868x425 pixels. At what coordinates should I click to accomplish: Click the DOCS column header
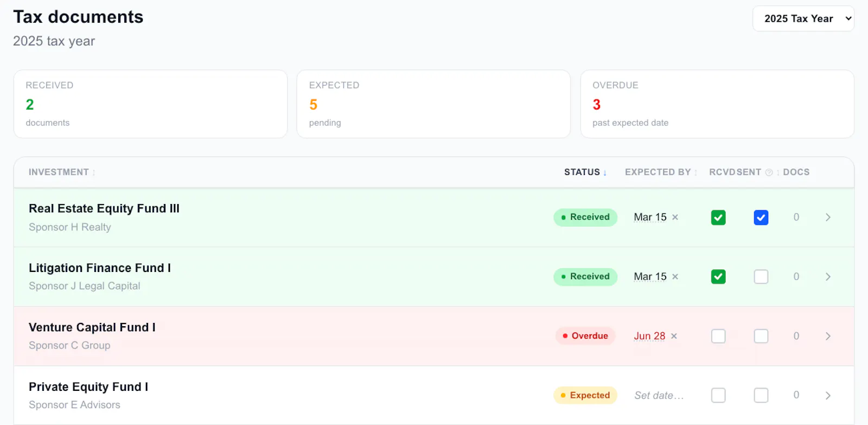[796, 172]
